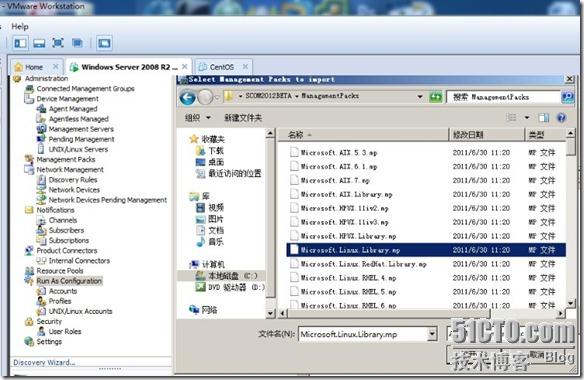Sort files by 名称 column header
The height and width of the screenshot is (380, 584).
click(363, 135)
